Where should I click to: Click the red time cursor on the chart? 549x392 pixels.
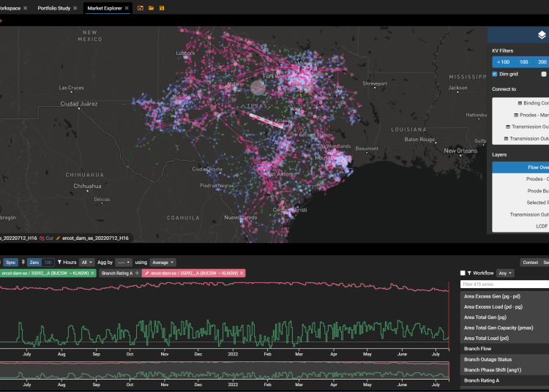tap(449, 314)
